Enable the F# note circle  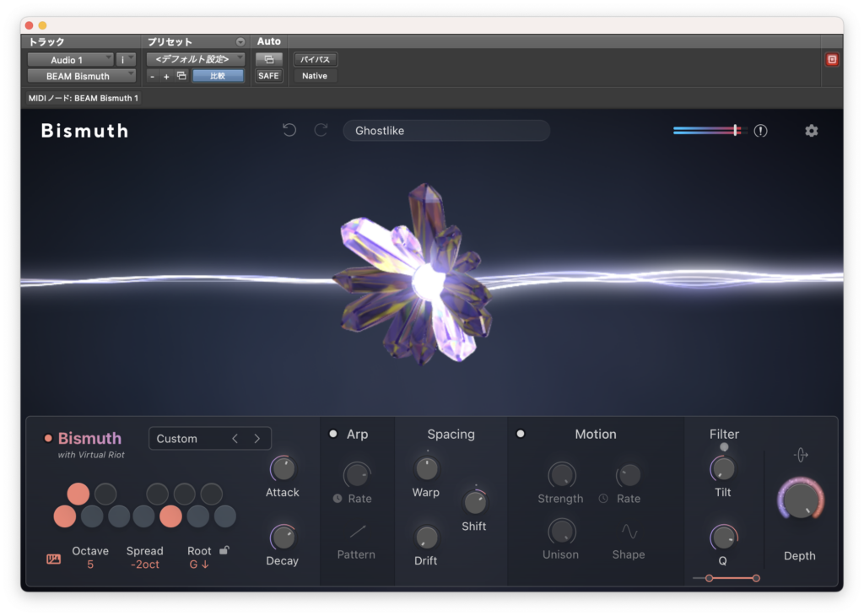pyautogui.click(x=157, y=494)
